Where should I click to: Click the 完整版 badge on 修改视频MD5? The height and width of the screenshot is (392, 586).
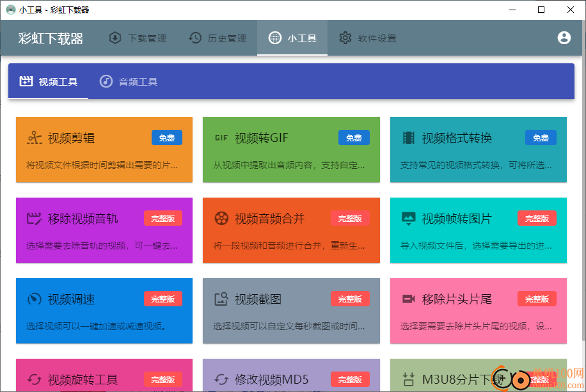pyautogui.click(x=350, y=380)
